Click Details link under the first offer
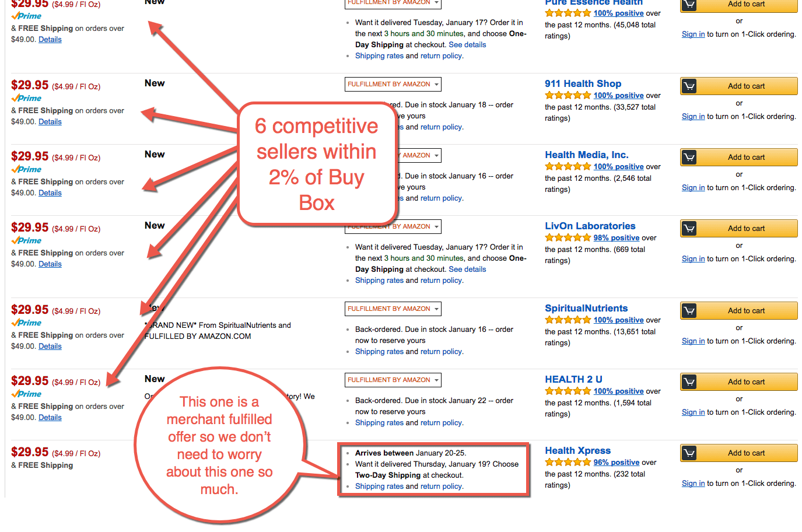 (50, 39)
